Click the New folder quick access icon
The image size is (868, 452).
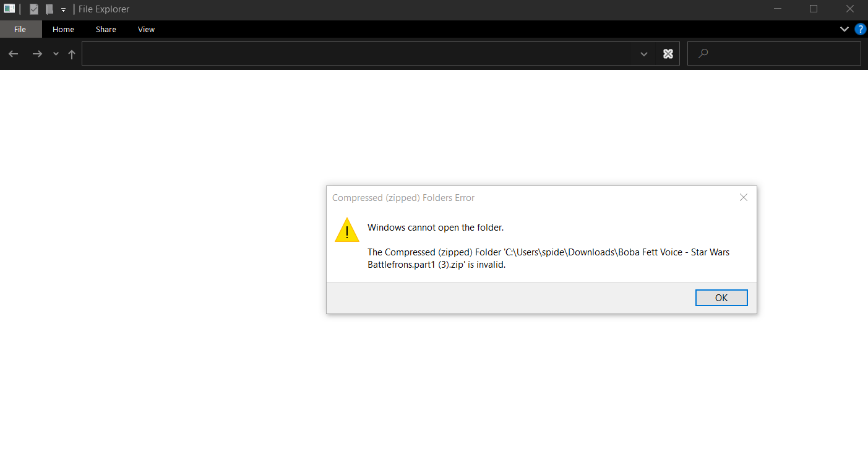[49, 9]
